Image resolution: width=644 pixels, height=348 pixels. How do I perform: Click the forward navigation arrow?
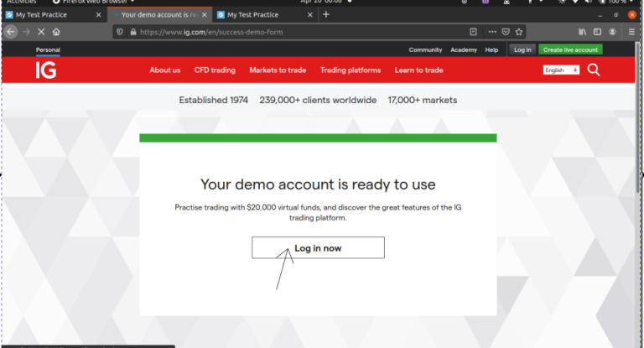click(x=26, y=32)
